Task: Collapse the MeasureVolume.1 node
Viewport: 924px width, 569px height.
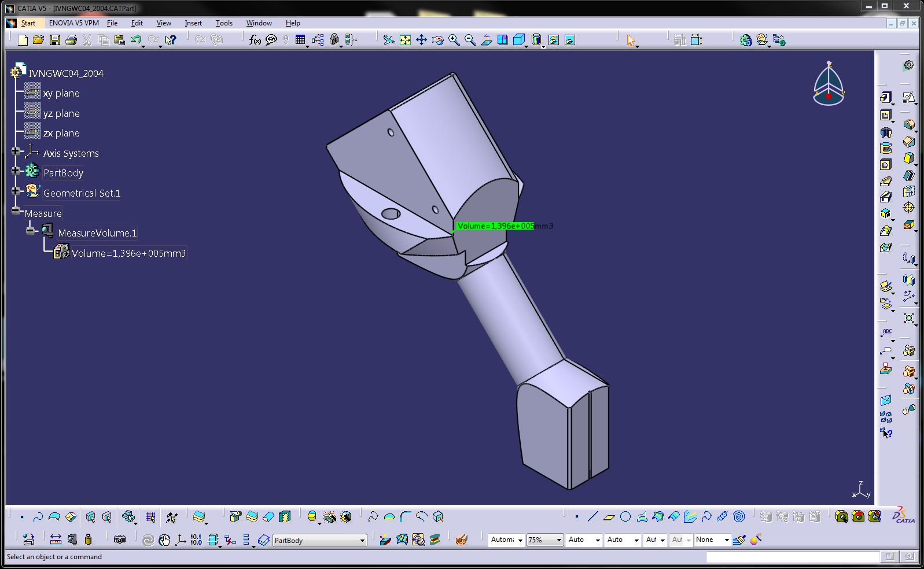Action: point(30,231)
